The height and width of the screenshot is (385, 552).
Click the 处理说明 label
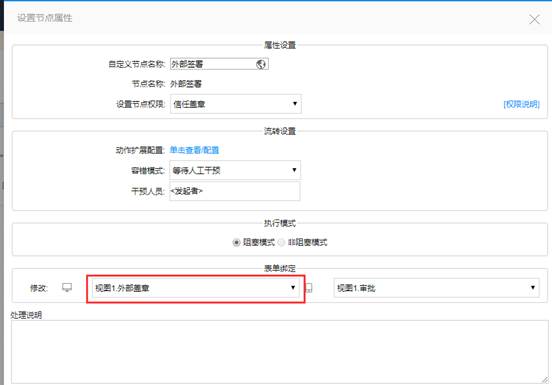point(26,315)
